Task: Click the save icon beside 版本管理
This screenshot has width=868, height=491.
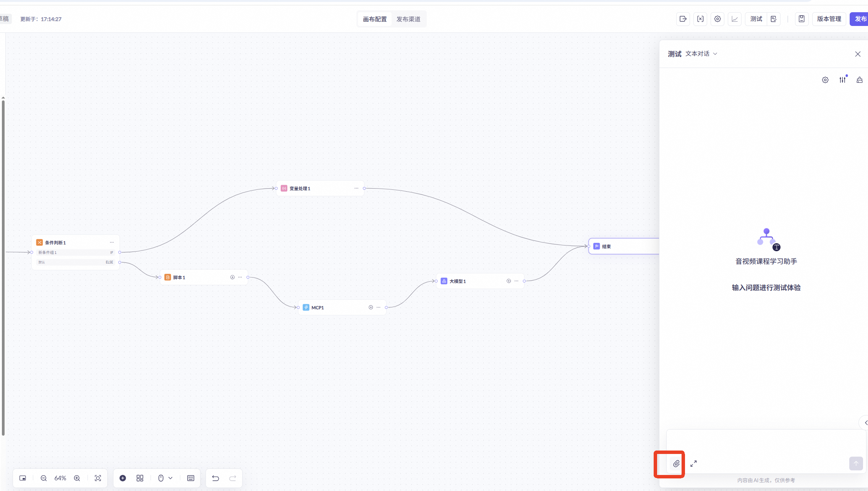Action: [802, 19]
